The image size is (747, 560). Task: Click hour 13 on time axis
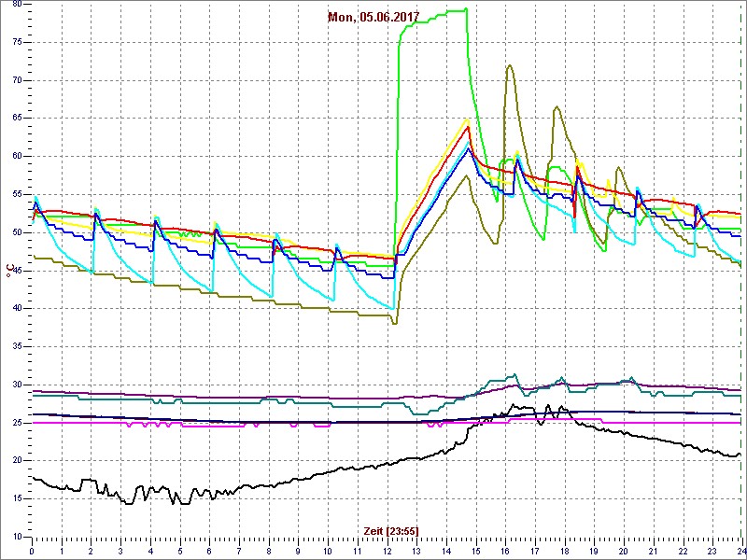[416, 551]
